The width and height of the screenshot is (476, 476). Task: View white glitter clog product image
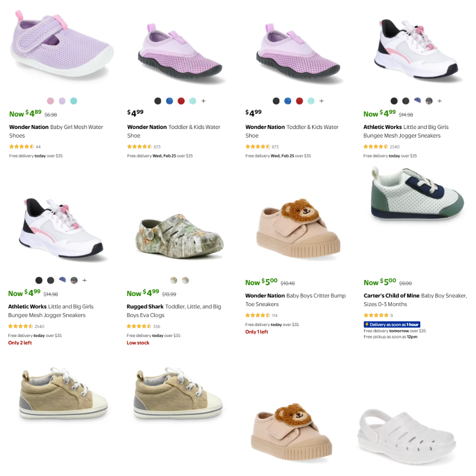[407, 436]
